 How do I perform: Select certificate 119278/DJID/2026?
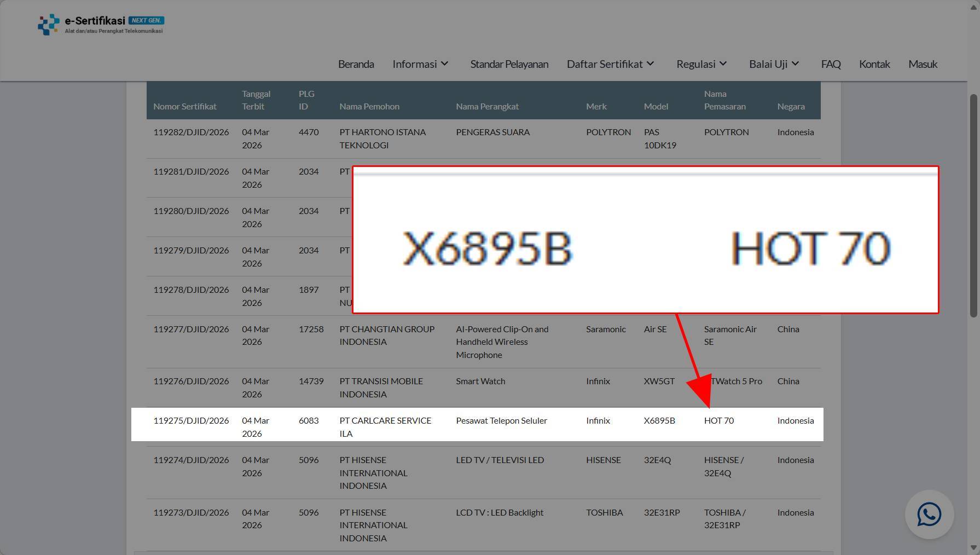coord(191,290)
